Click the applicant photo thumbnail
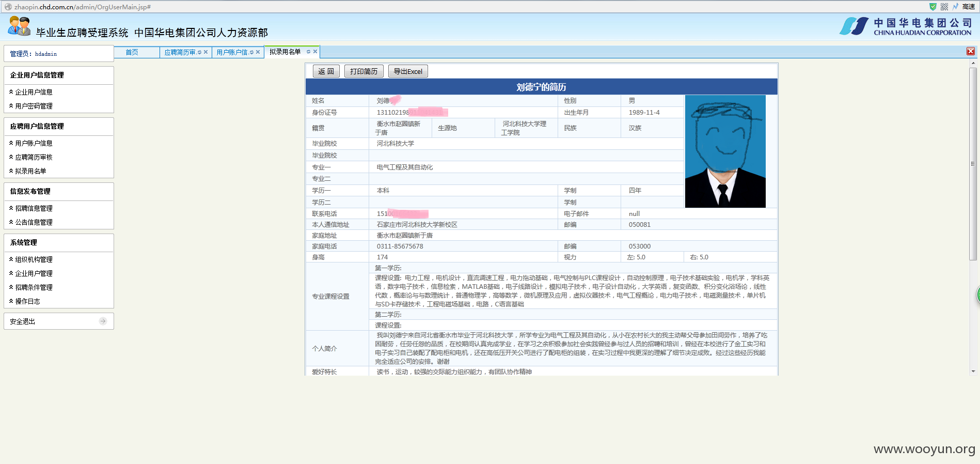The height and width of the screenshot is (464, 980). (x=725, y=151)
